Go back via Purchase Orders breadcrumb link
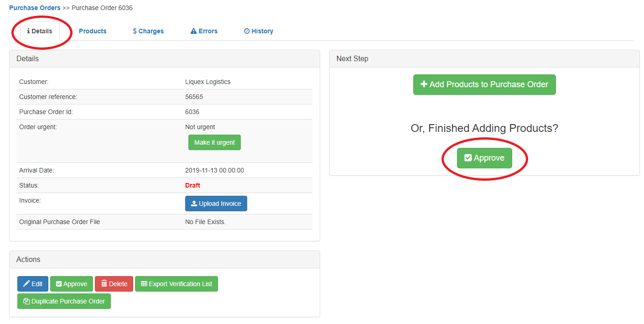Screen dimensions: 644x324 pyautogui.click(x=35, y=8)
